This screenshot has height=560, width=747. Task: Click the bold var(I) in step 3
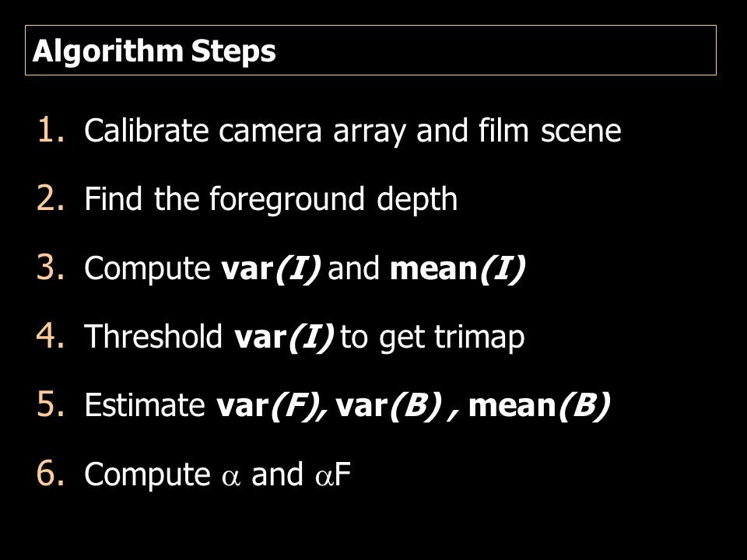click(x=272, y=269)
